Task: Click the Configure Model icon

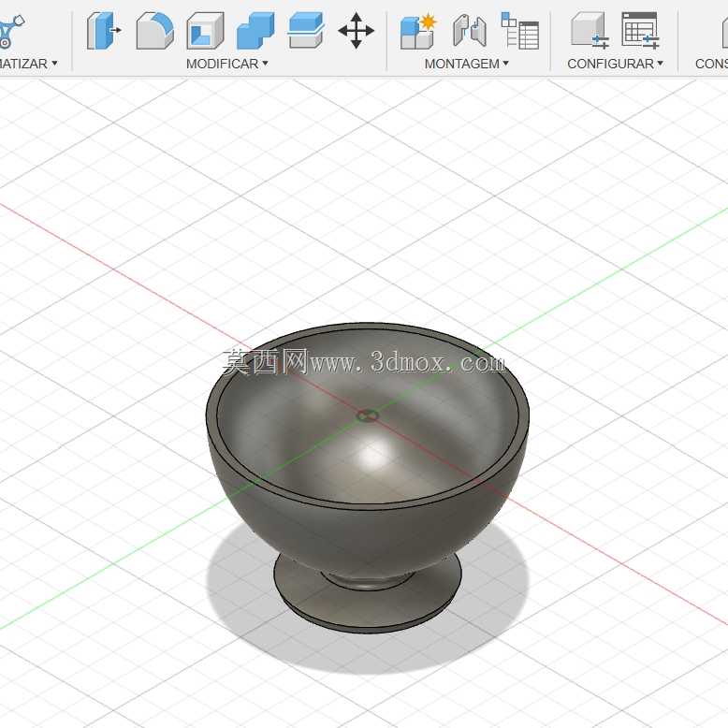Action: [x=590, y=31]
